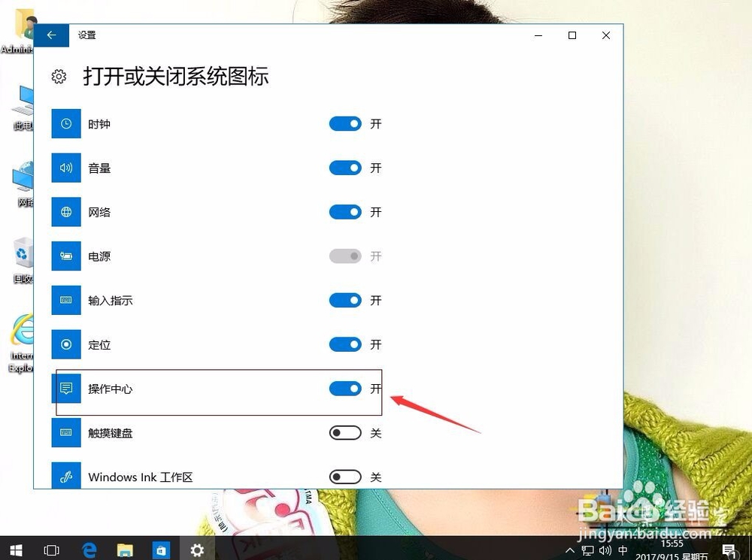Expand hidden icons chevron in the system tray
This screenshot has width=752, height=560.
tap(569, 549)
